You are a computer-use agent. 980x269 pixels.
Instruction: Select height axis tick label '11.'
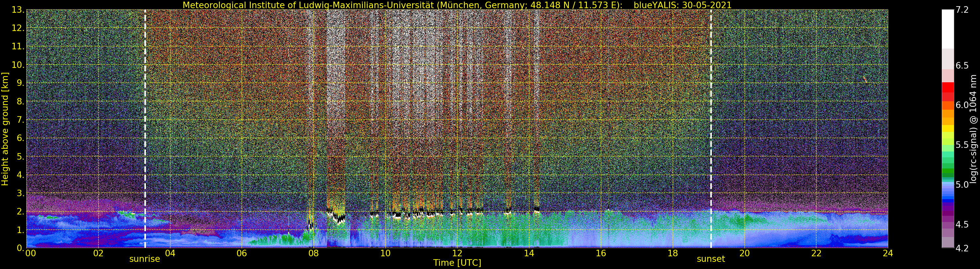(x=18, y=46)
